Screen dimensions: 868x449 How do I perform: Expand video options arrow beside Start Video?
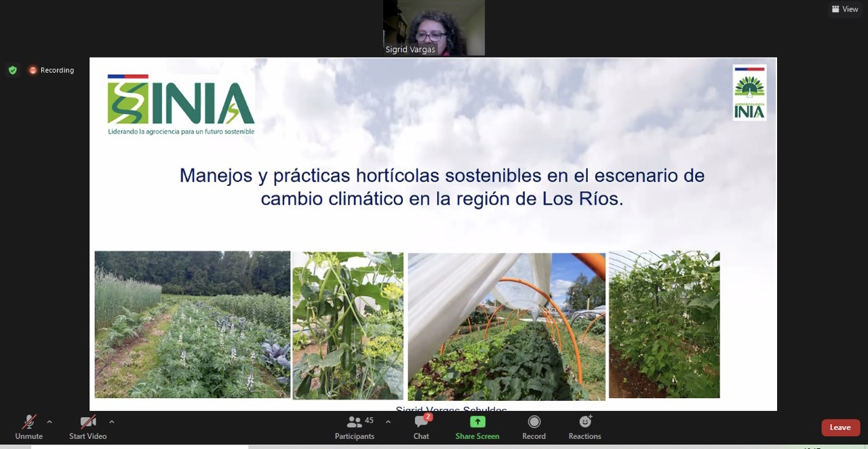[112, 422]
